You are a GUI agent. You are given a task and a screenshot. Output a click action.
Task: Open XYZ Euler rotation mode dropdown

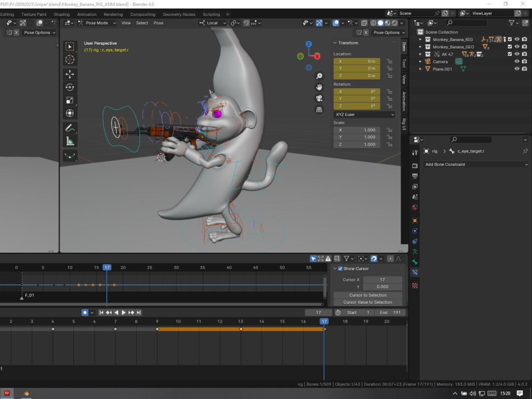[x=364, y=115]
